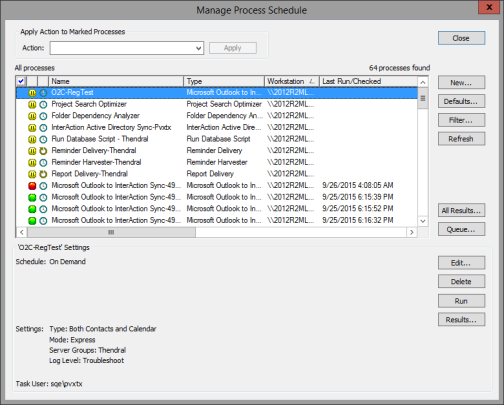Click the horizontal scrollbar left arrow
This screenshot has width=504, height=405.
click(x=22, y=232)
